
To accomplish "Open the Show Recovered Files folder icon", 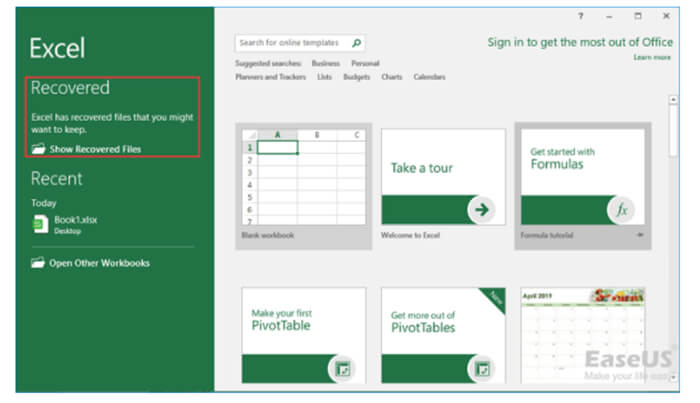I will (38, 149).
